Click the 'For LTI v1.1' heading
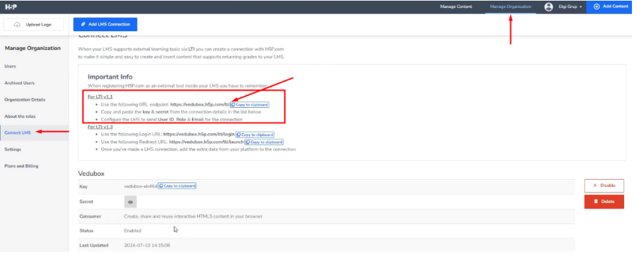 point(100,97)
